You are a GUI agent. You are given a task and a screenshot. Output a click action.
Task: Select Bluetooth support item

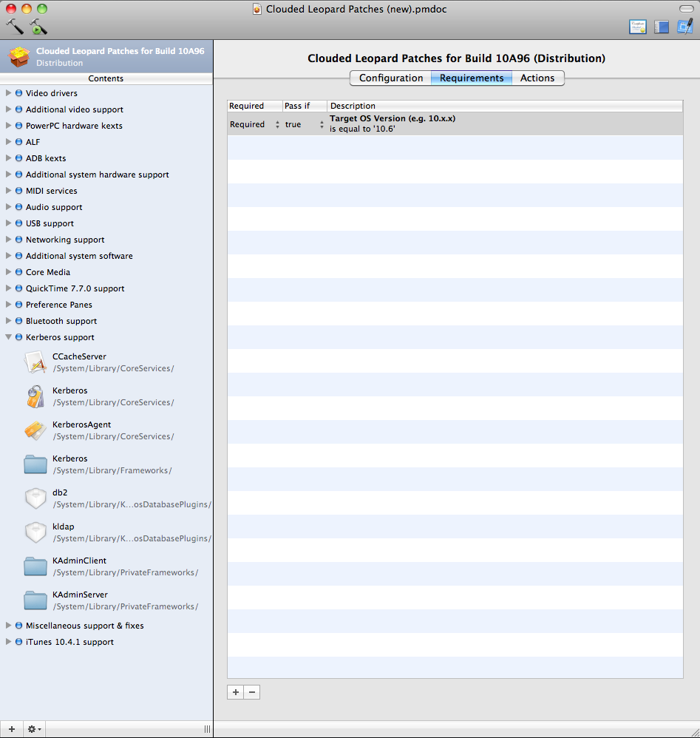(61, 321)
